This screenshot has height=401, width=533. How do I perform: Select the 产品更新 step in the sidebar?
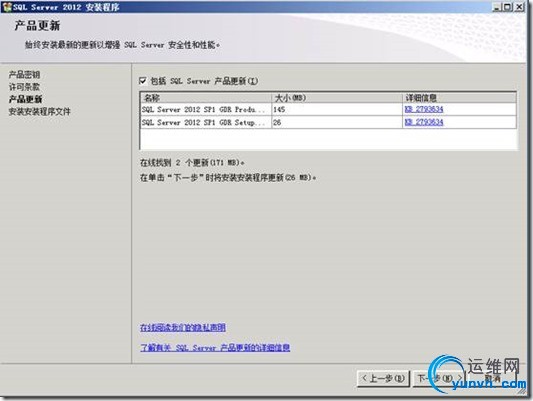point(25,99)
